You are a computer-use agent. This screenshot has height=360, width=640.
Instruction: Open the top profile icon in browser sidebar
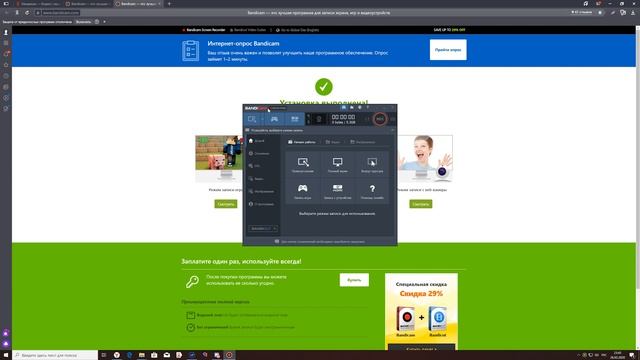6,32
